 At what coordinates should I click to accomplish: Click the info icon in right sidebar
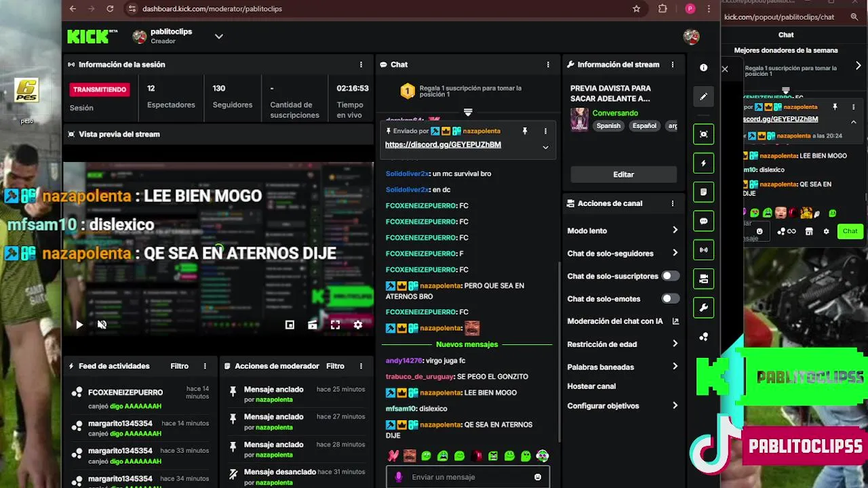pos(703,68)
